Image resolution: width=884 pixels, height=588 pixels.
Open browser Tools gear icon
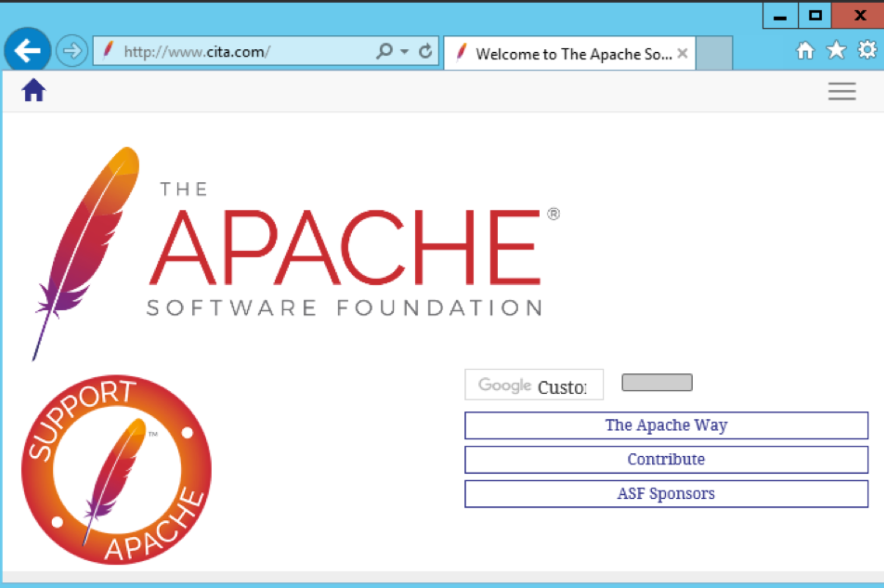tap(867, 50)
